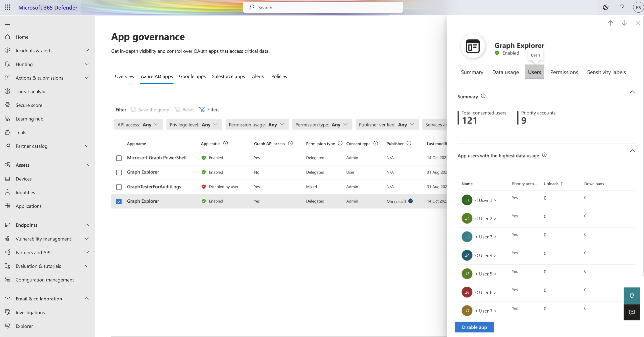The height and width of the screenshot is (337, 644).
Task: Click the scroll up arrow in detail panel
Action: click(x=611, y=23)
